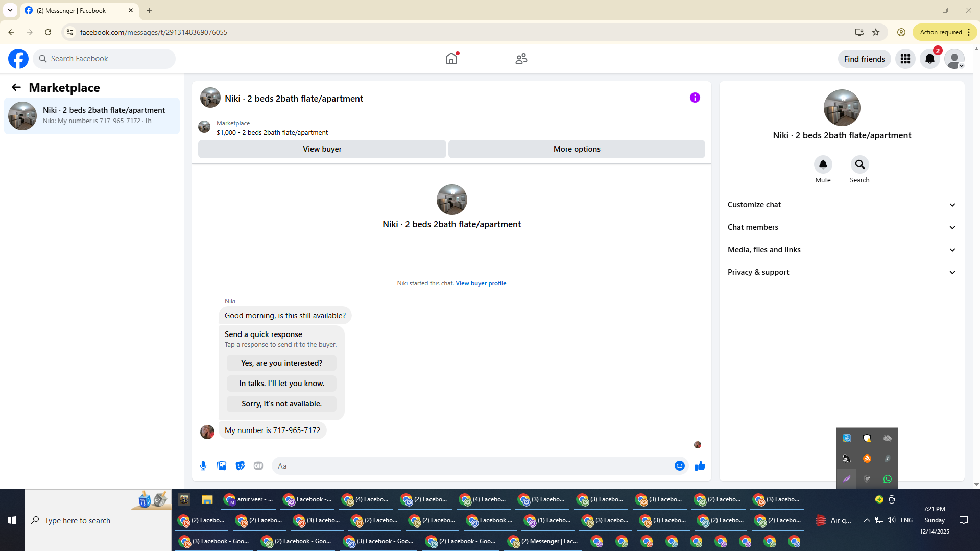
Task: Click the install app icon in address bar
Action: pyautogui.click(x=859, y=32)
